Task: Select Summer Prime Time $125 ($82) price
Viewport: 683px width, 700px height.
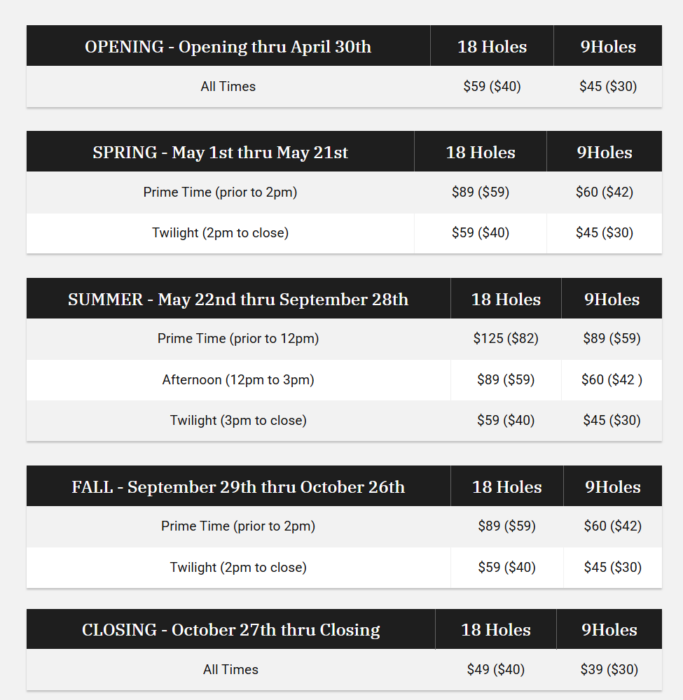Action: 506,339
